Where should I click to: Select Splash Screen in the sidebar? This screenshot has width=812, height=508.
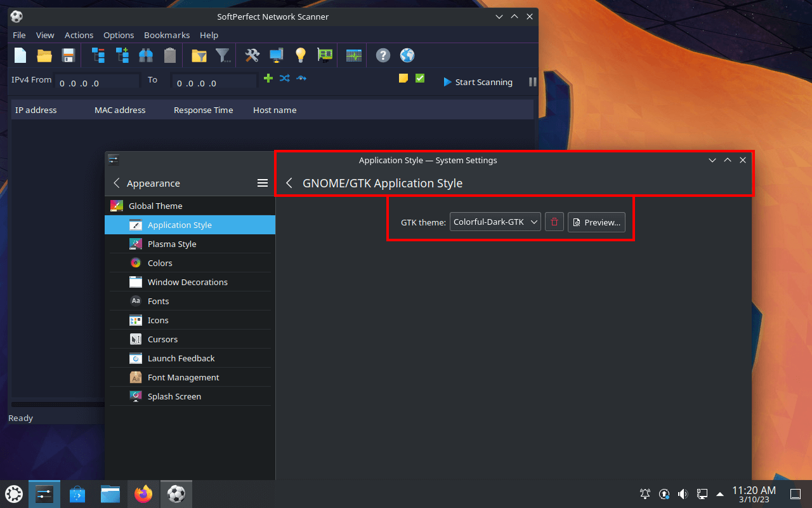click(x=190, y=396)
